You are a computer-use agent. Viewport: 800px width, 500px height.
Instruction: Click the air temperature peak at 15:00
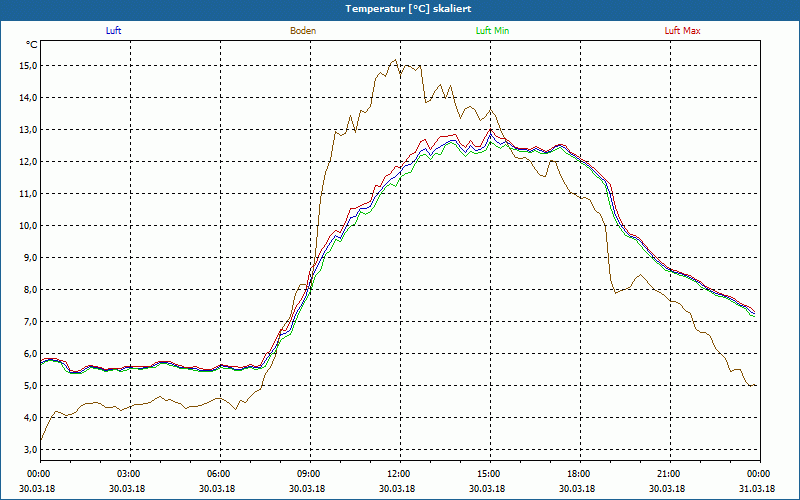pyautogui.click(x=490, y=129)
